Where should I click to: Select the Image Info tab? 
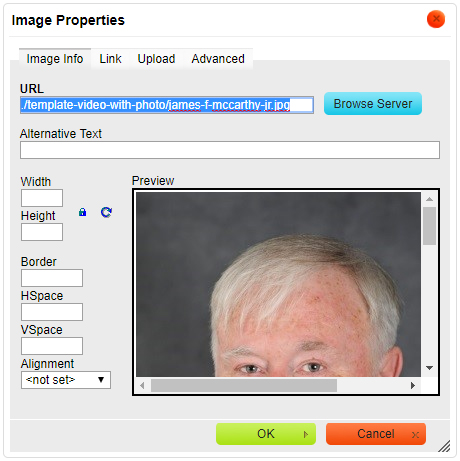click(55, 59)
